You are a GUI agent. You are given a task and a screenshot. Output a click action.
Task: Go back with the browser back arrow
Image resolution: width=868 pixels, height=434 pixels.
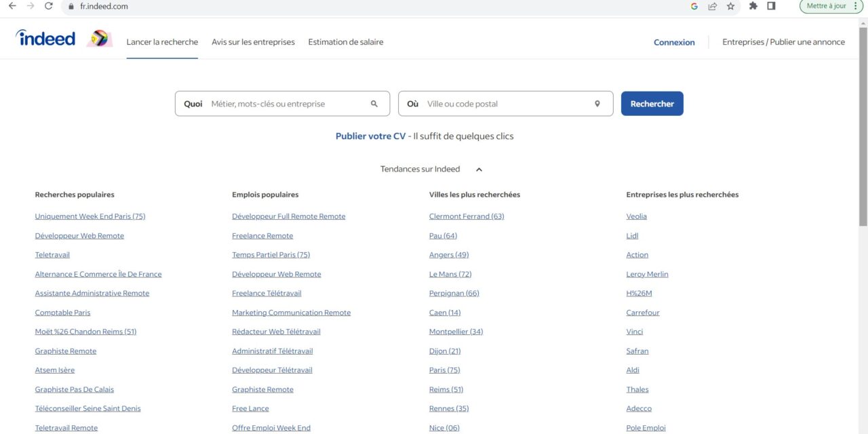tap(12, 6)
